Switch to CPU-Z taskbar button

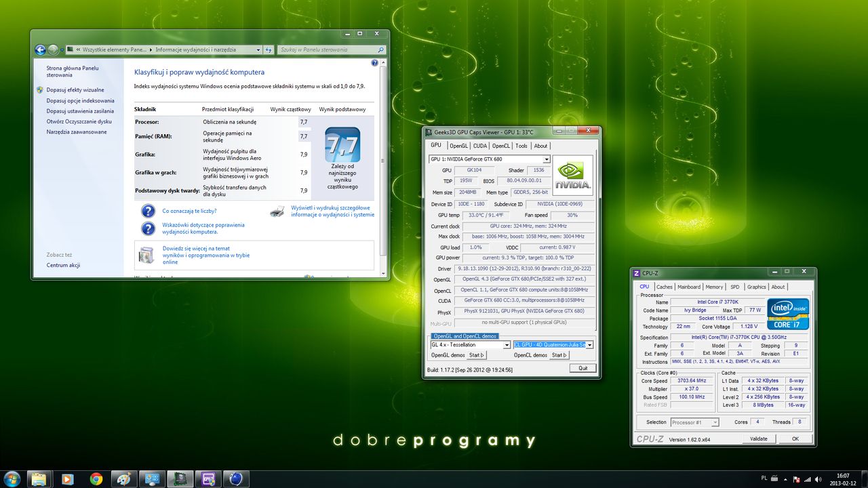pos(208,479)
